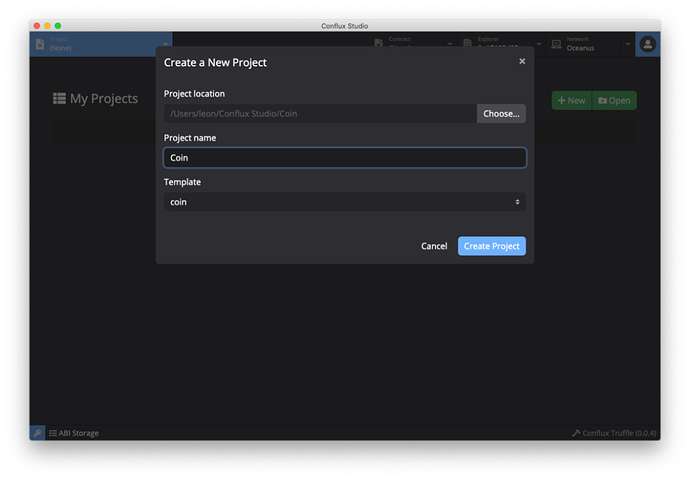Screen dimensions: 690x479
Task: Expand the Template dropdown showing coin
Action: 344,202
